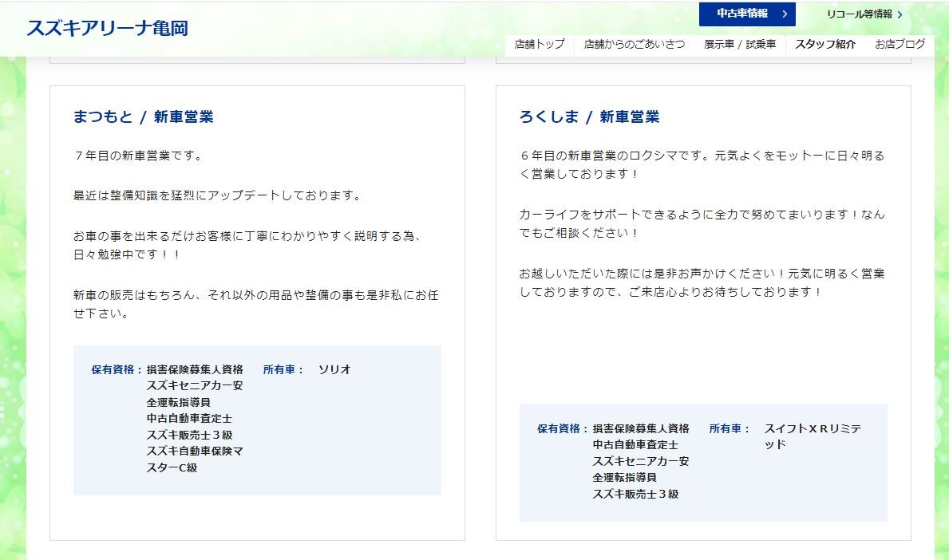949x560 pixels.
Task: Click 所有車 label in まつもと card
Action: click(x=283, y=369)
